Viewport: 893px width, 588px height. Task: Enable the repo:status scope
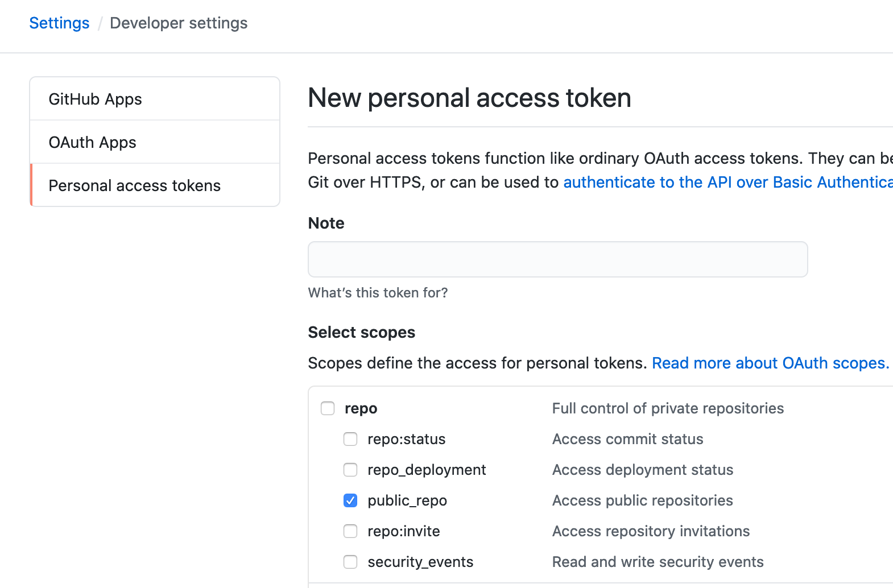[x=350, y=439]
